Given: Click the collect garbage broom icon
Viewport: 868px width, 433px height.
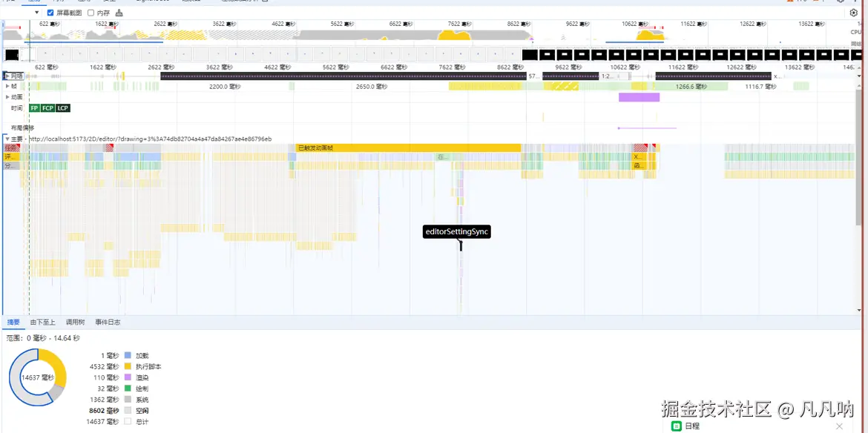Looking at the screenshot, I should click(x=119, y=13).
